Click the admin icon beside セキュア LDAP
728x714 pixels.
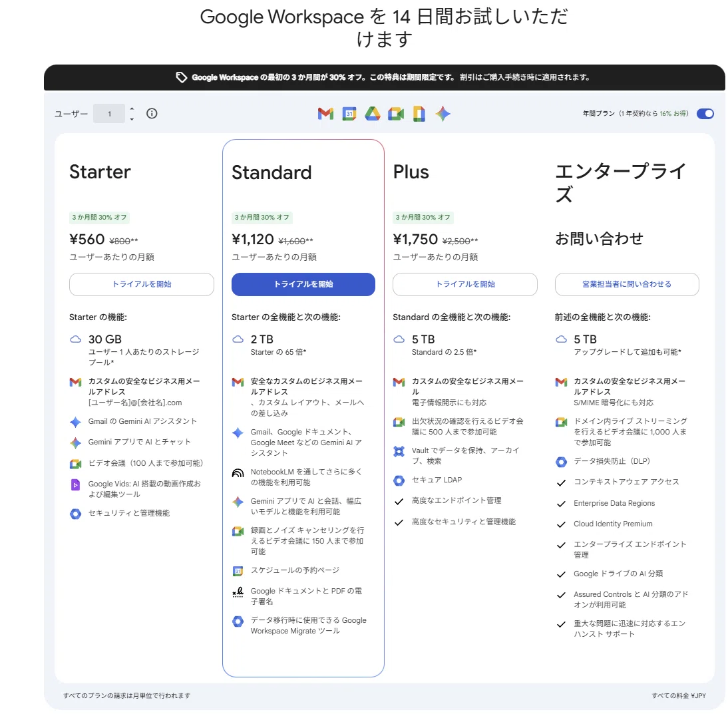(x=399, y=480)
